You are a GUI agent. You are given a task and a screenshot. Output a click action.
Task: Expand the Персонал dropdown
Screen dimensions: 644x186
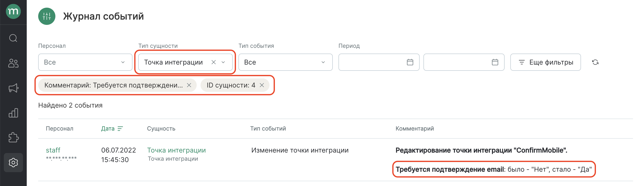coord(85,62)
